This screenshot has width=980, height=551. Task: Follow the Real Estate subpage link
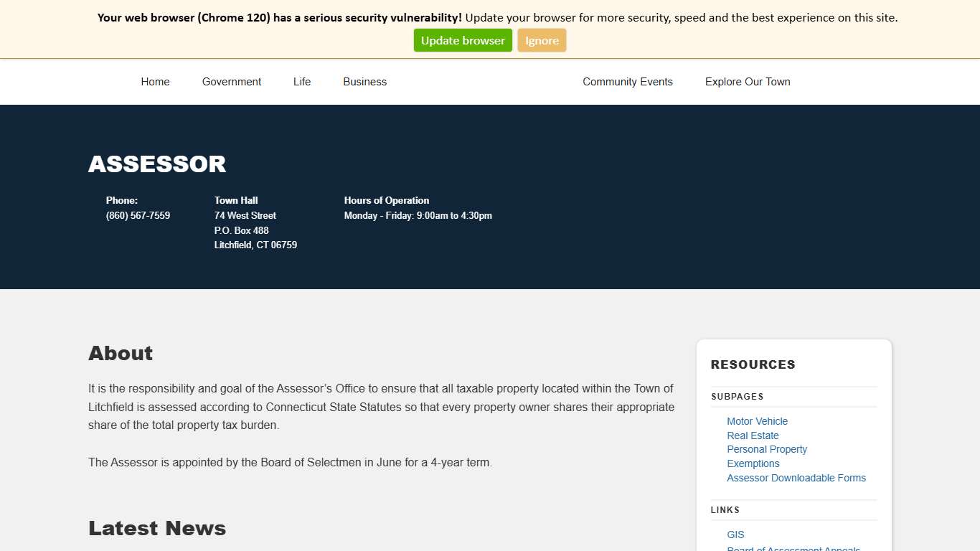pos(753,435)
